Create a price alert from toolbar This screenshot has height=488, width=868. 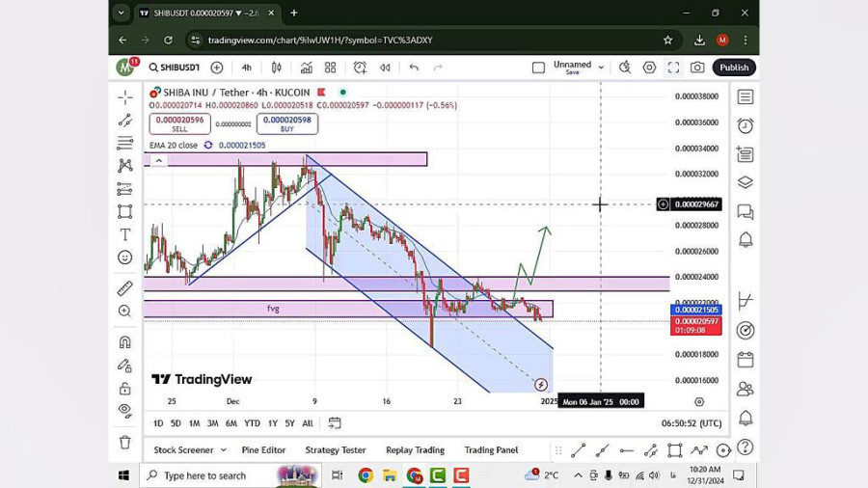coord(360,68)
